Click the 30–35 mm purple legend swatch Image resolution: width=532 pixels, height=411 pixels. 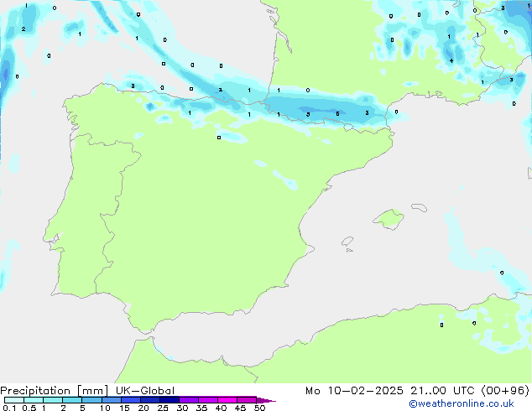pos(188,400)
